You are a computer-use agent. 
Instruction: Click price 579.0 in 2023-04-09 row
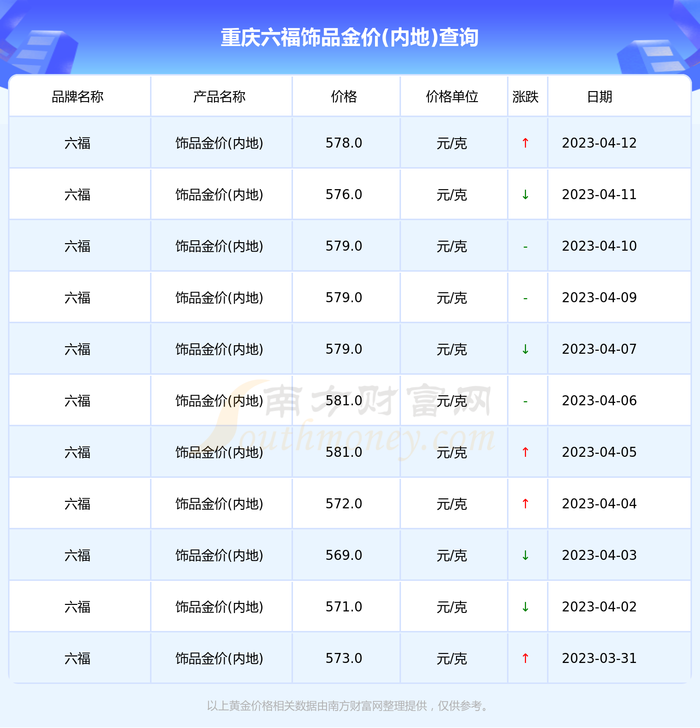click(344, 298)
